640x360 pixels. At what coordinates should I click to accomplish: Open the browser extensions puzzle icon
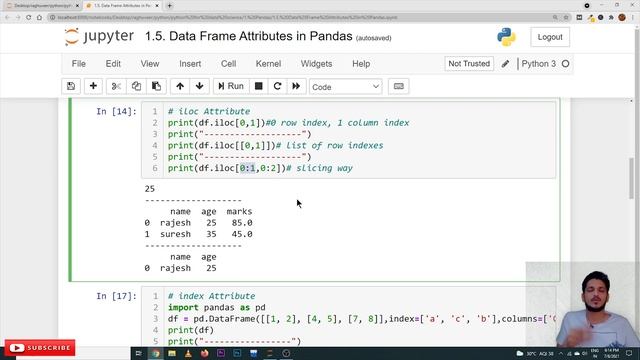611,18
